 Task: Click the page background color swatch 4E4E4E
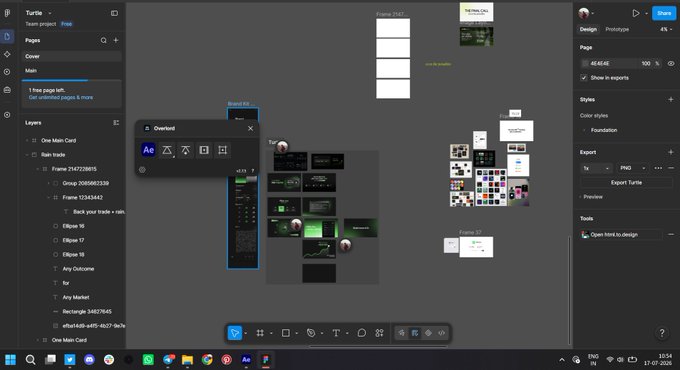click(585, 63)
